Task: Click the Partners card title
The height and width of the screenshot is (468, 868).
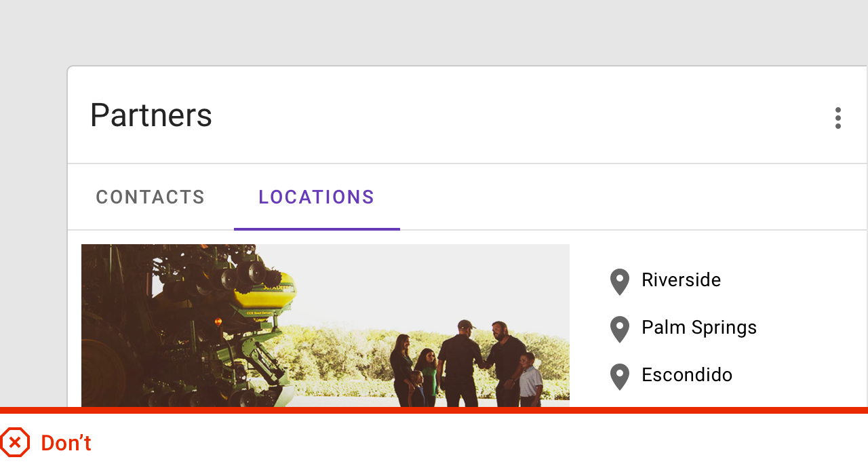Action: (x=151, y=115)
